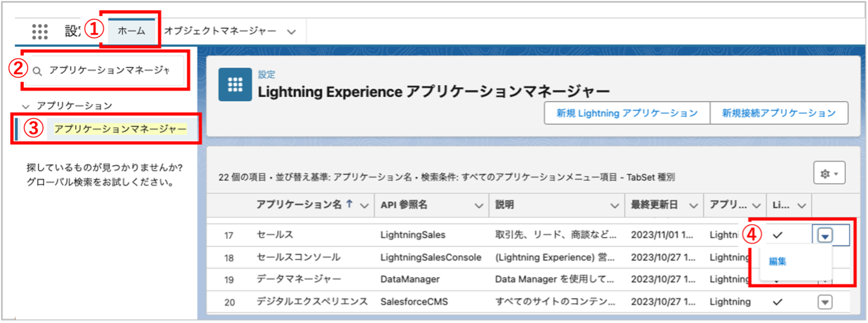This screenshot has height=323, width=868.
Task: Click the データマネージャー application name cell
Action: (298, 279)
